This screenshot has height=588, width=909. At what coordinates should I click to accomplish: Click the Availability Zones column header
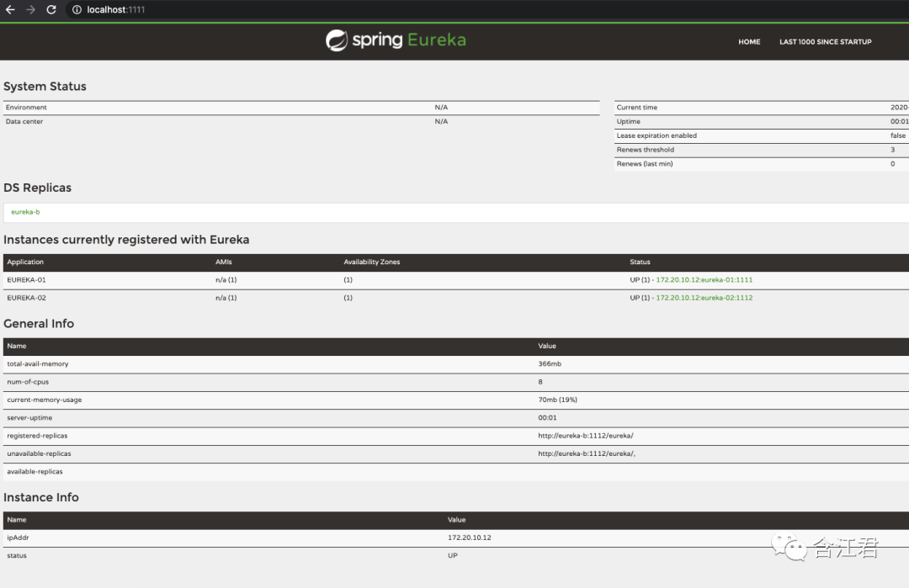click(x=372, y=262)
